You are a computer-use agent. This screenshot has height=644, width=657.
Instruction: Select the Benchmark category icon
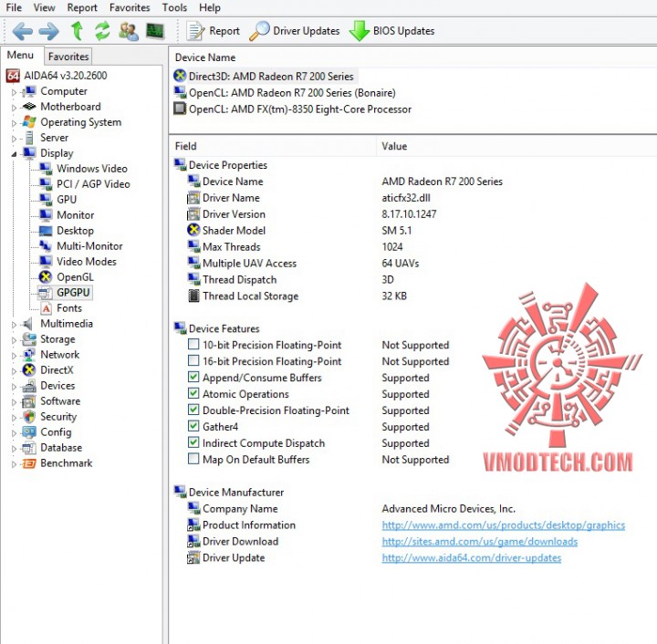[x=29, y=463]
